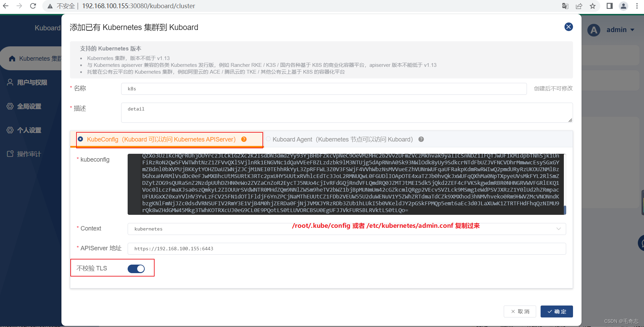Open the admin user dropdown
The height and width of the screenshot is (327, 644).
tap(620, 30)
